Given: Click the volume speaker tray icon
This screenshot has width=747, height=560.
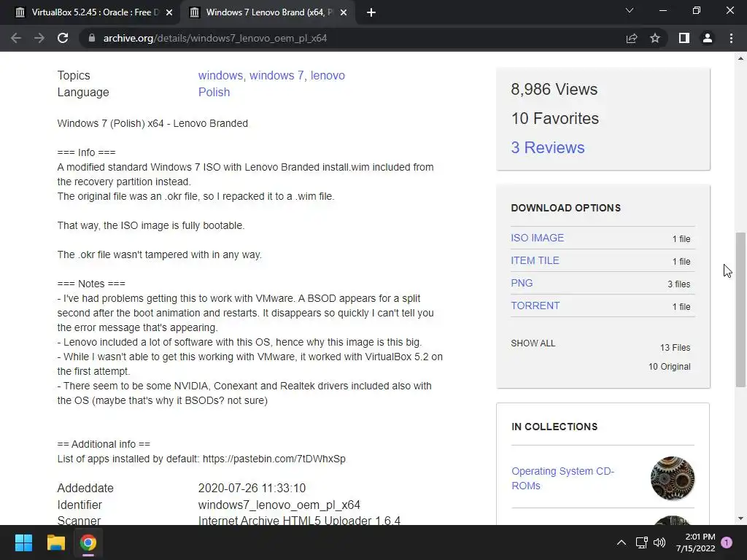Looking at the screenshot, I should tap(659, 542).
